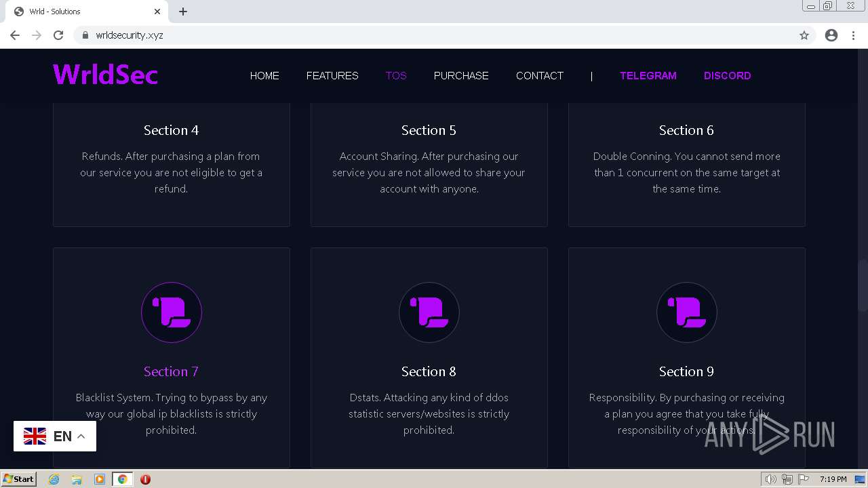Click the Double Conning policy text
Screen dimensions: 868x488
tap(687, 173)
